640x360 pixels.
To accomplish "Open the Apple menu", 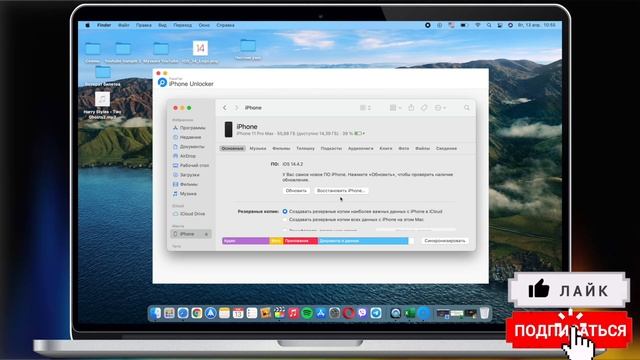I will tap(87, 25).
